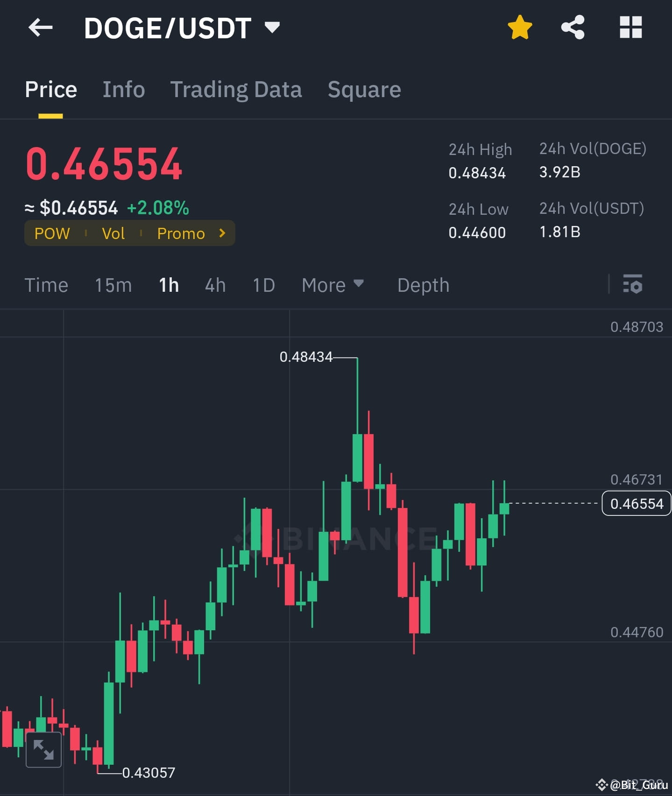The image size is (672, 796).
Task: Select the Vol label tag
Action: pos(113,233)
